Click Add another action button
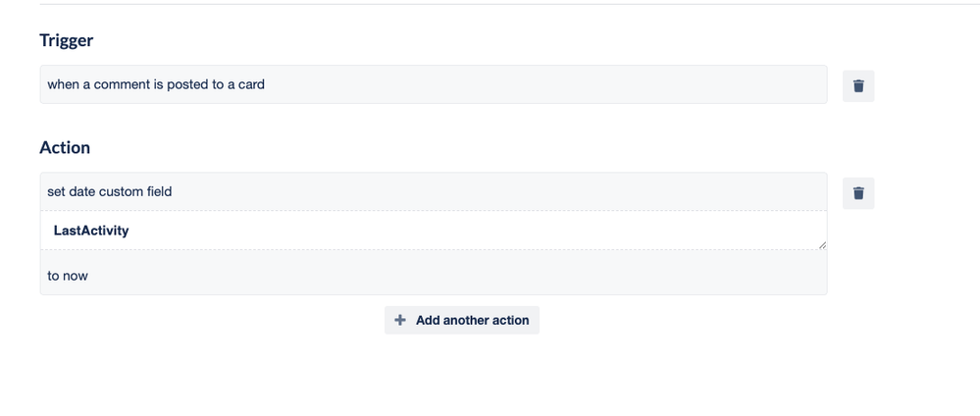Screen dimensions: 980x416 point(462,320)
